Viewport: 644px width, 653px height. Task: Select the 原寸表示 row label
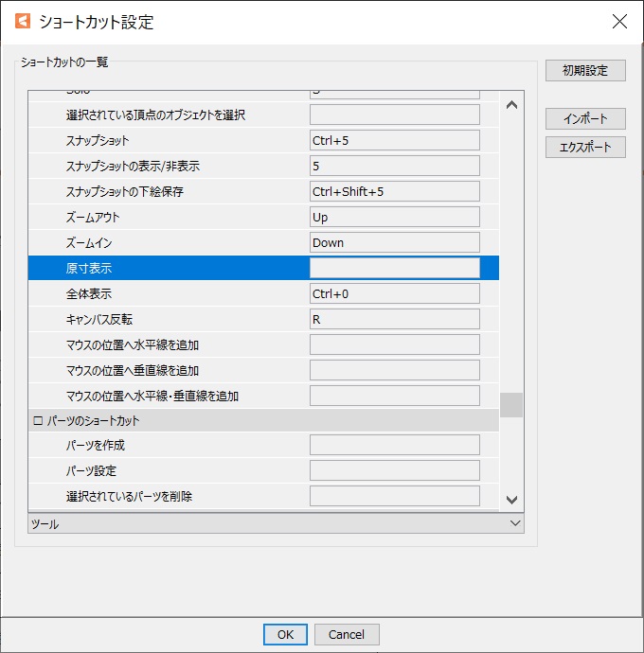point(89,268)
